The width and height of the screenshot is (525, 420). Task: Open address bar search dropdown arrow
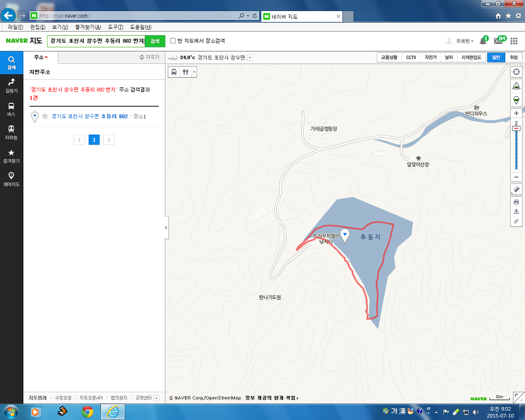[248, 16]
